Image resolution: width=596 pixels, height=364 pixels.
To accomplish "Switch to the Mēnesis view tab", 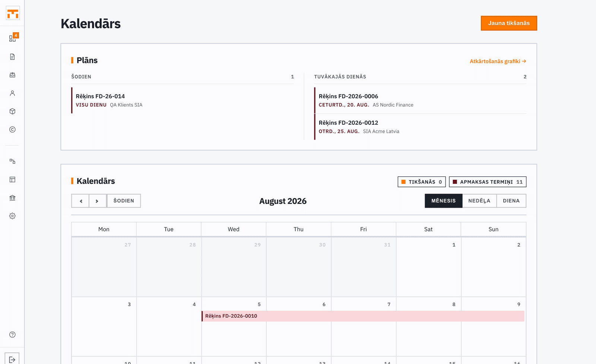I will pos(444,201).
